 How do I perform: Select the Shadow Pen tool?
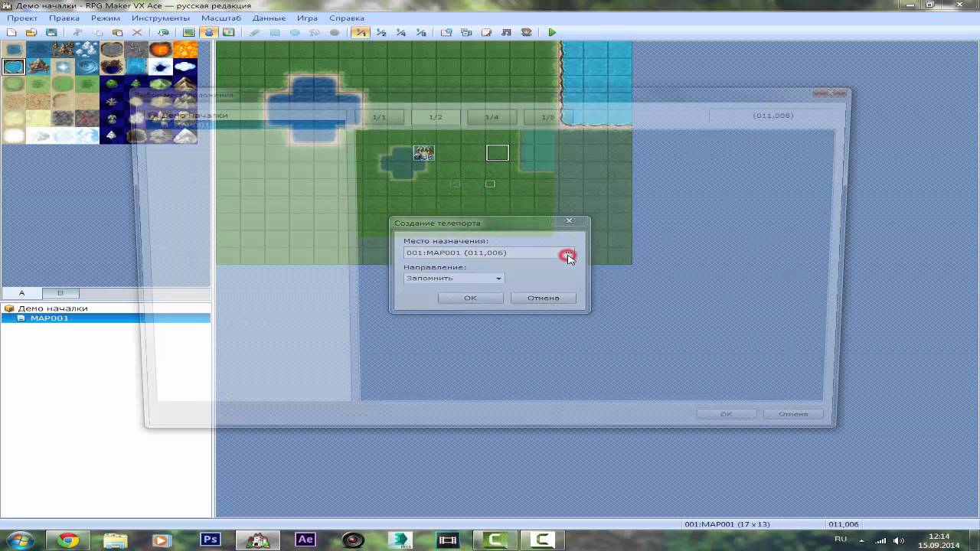pos(335,32)
